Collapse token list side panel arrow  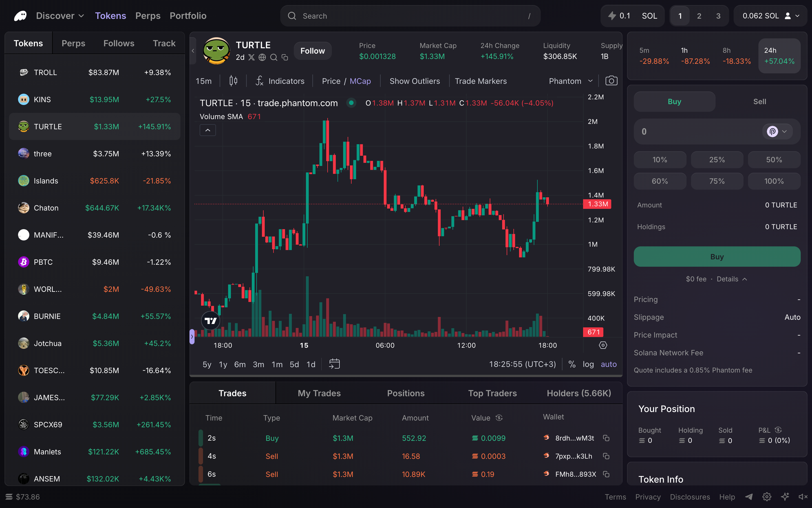(x=193, y=51)
